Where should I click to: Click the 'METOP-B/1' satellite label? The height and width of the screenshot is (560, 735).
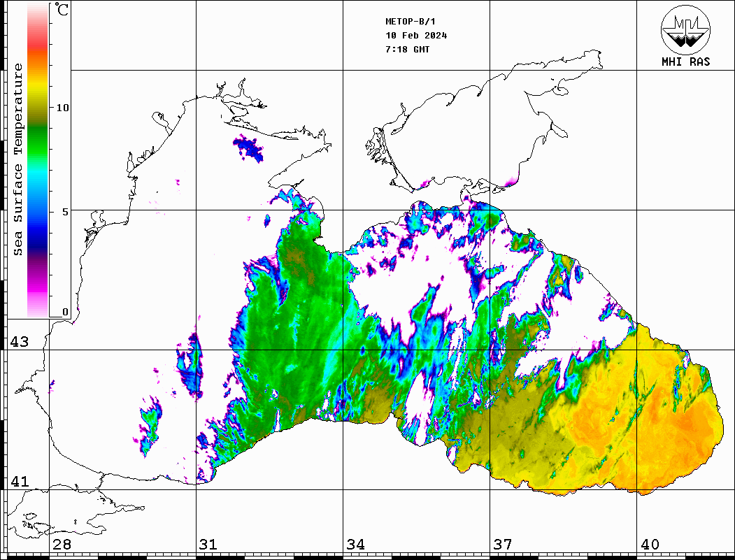coord(410,22)
